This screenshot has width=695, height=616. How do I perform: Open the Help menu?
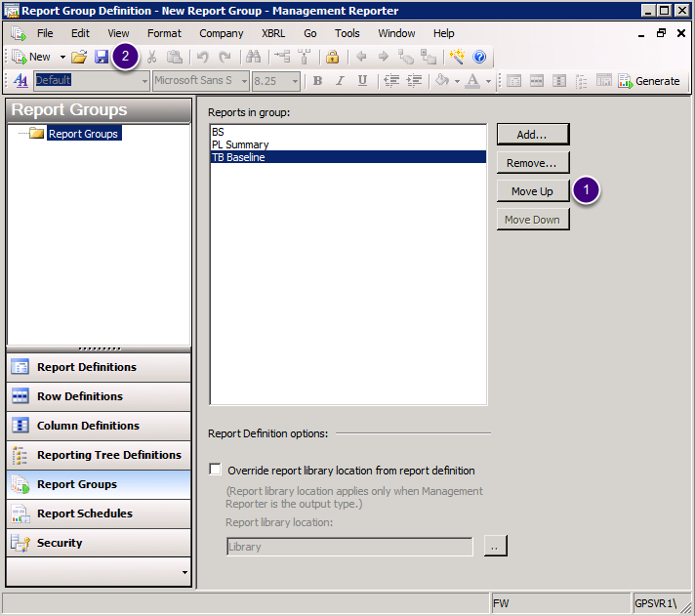pos(444,33)
